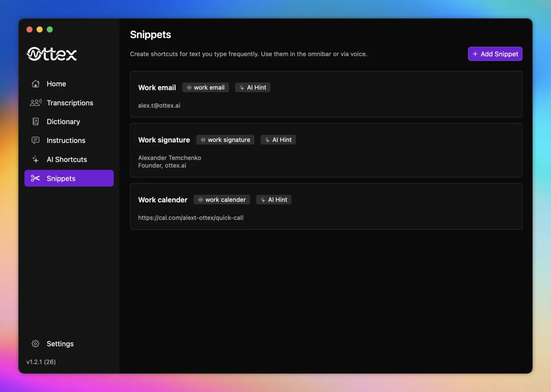Click the waveform icon on work email tag
Screen dimensions: 551x392
point(190,87)
